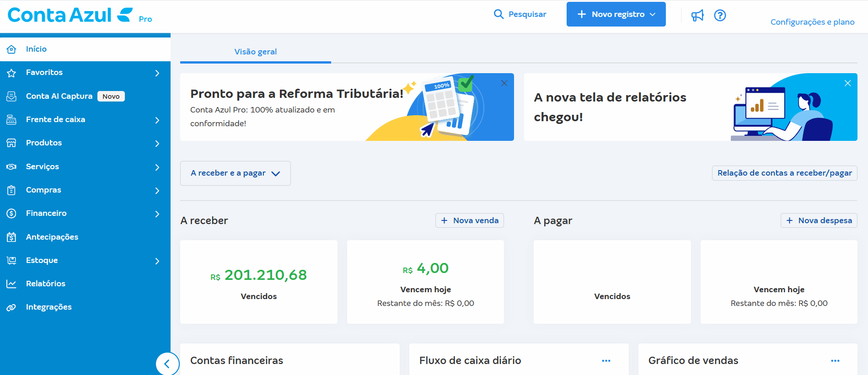Open Conta AI Captura menu item
The height and width of the screenshot is (375, 868).
(x=85, y=96)
